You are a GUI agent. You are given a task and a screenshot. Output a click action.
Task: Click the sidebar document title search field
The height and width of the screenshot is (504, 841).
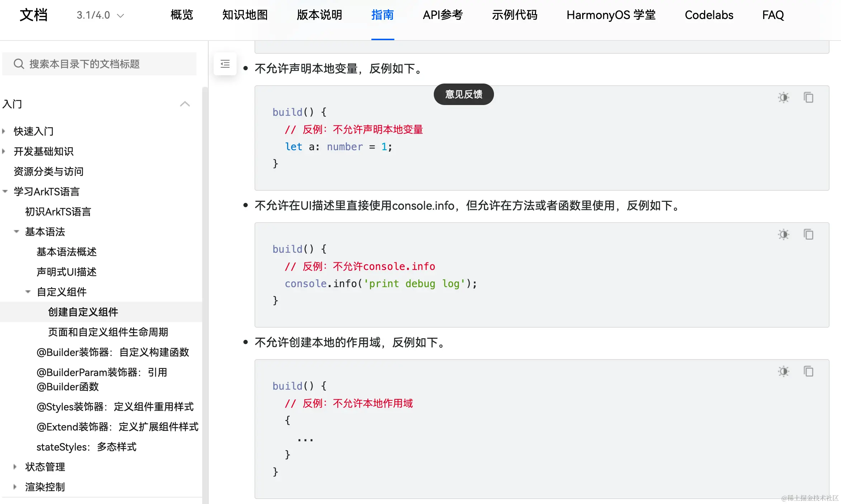click(x=108, y=64)
